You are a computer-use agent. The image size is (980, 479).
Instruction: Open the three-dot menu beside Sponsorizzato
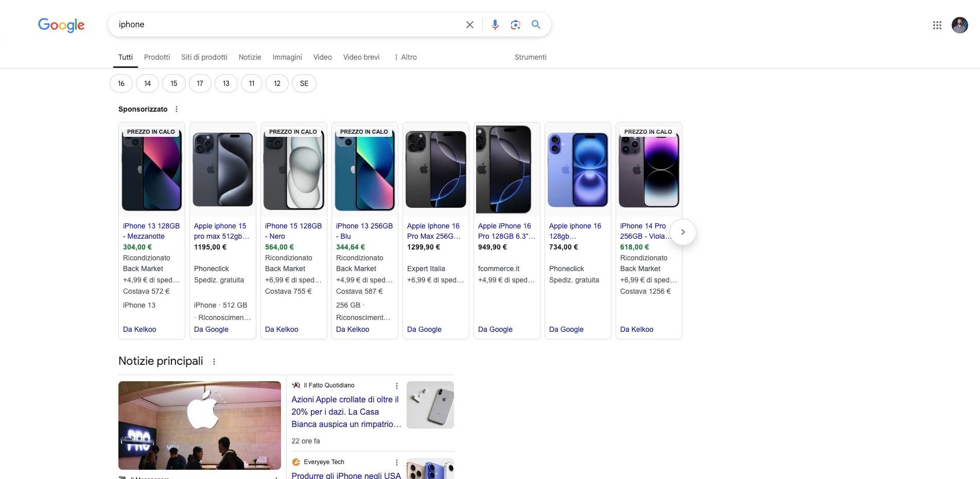tap(177, 109)
